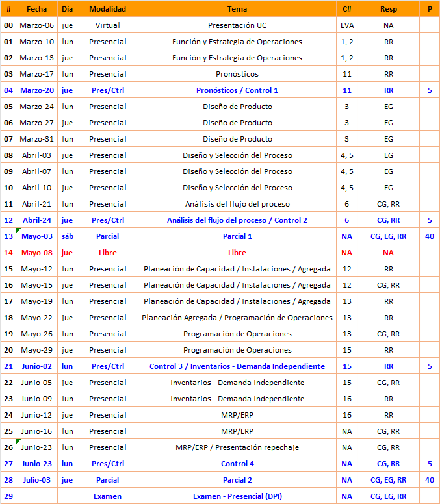Viewport: 440px width, 504px height.
Task: Select 'MRP/ERP' topic in row 24
Action: click(x=237, y=415)
